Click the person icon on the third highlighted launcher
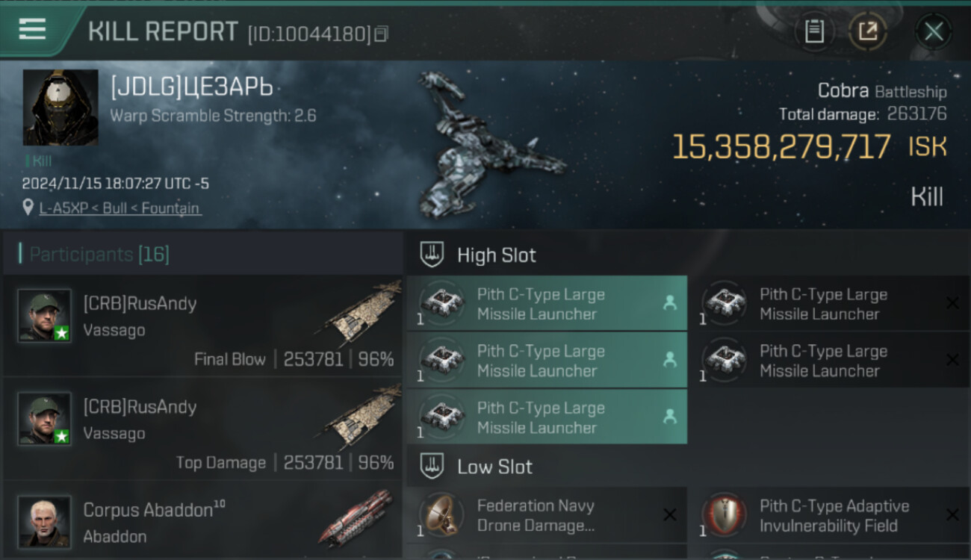 tap(669, 417)
